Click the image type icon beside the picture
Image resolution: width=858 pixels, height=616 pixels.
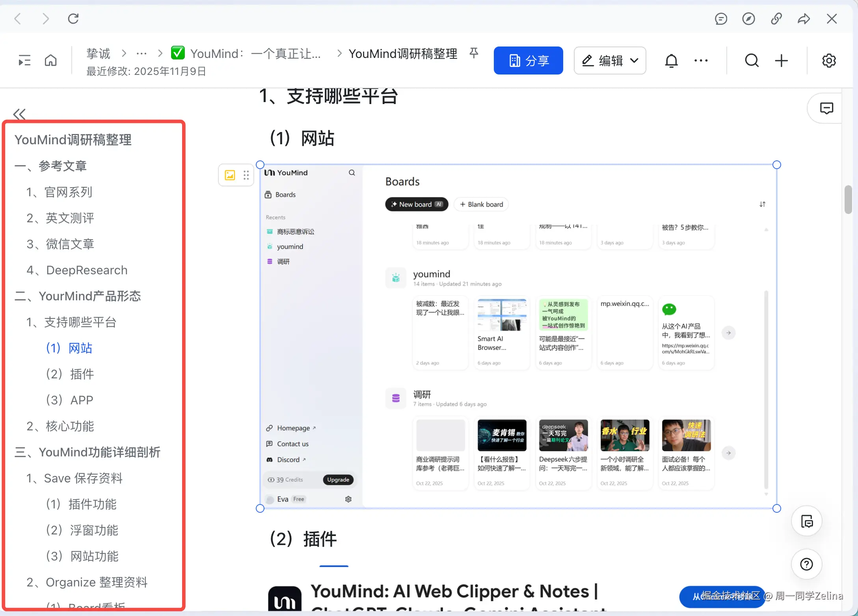pos(230,175)
